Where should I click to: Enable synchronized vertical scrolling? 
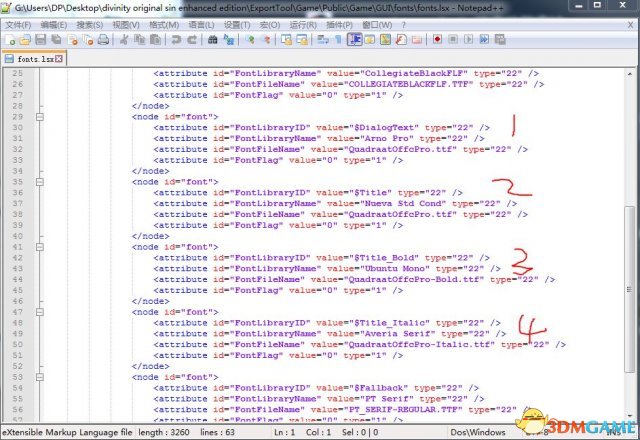point(287,40)
